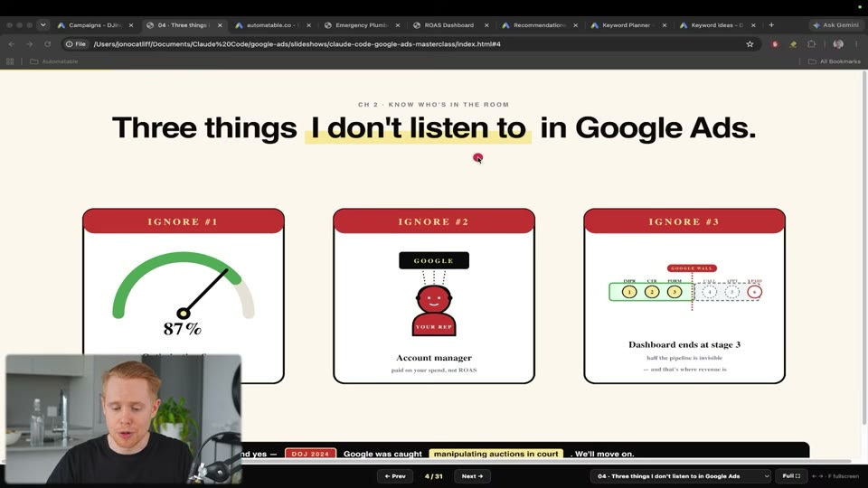Screen dimensions: 868x488
Task: Switch to the Keyword ideas browser tab
Action: click(x=717, y=25)
